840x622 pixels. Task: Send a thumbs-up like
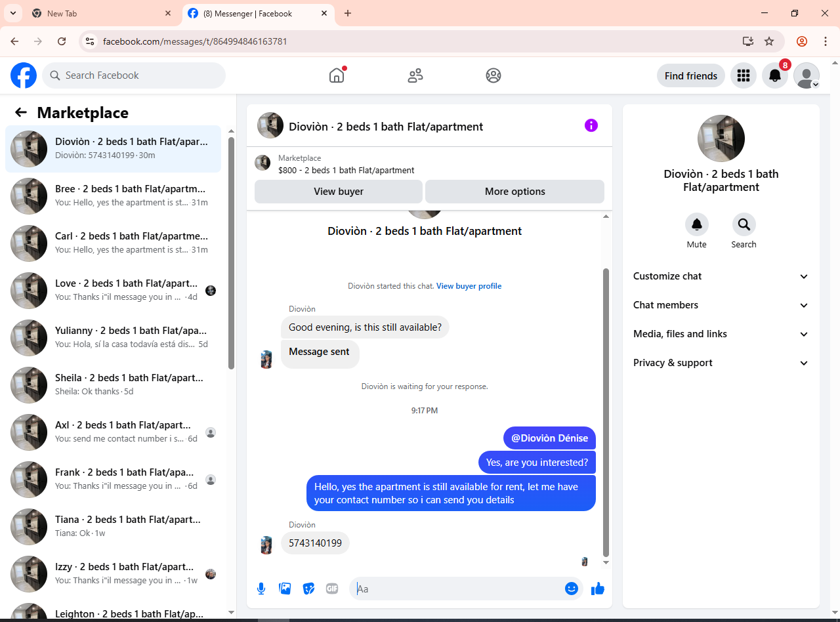(x=597, y=589)
